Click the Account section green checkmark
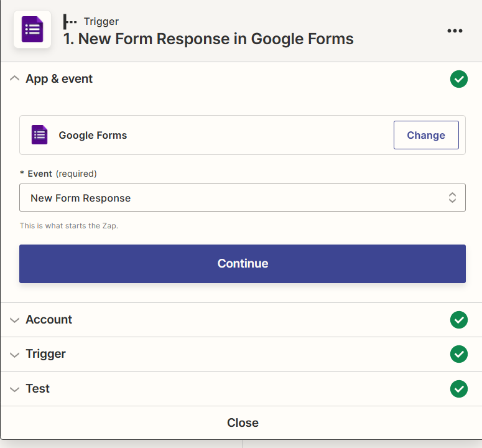 pos(458,320)
